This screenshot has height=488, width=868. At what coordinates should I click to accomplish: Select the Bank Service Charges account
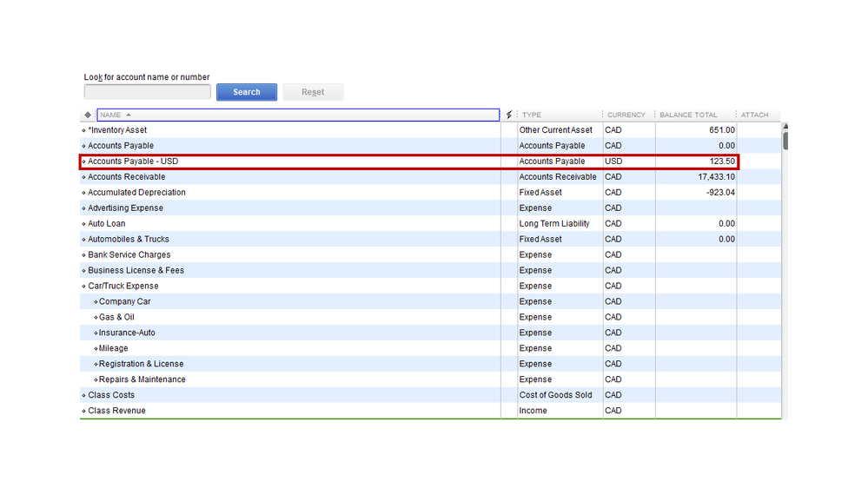coord(431,254)
